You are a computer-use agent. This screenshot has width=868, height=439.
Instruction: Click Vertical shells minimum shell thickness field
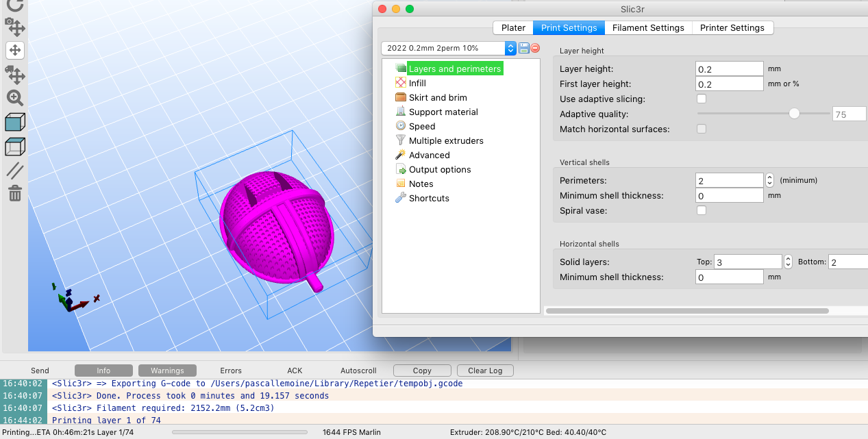(x=730, y=196)
